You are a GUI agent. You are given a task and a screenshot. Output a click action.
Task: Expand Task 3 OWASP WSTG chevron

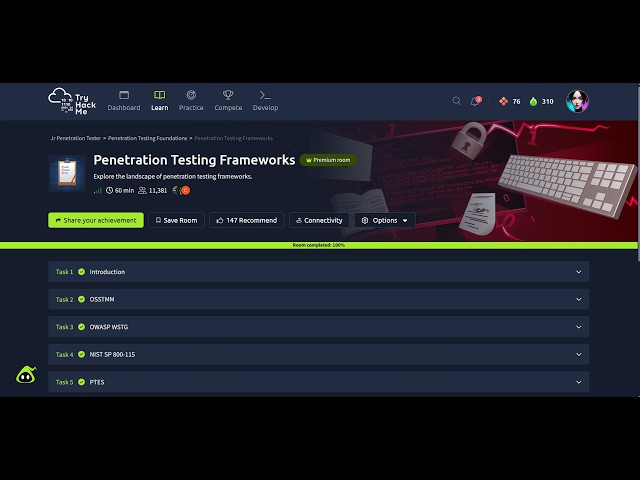point(578,327)
